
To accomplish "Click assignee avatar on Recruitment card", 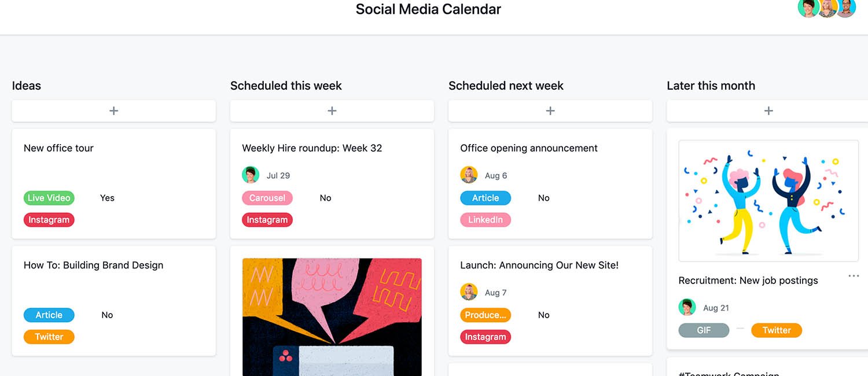I will coord(687,307).
